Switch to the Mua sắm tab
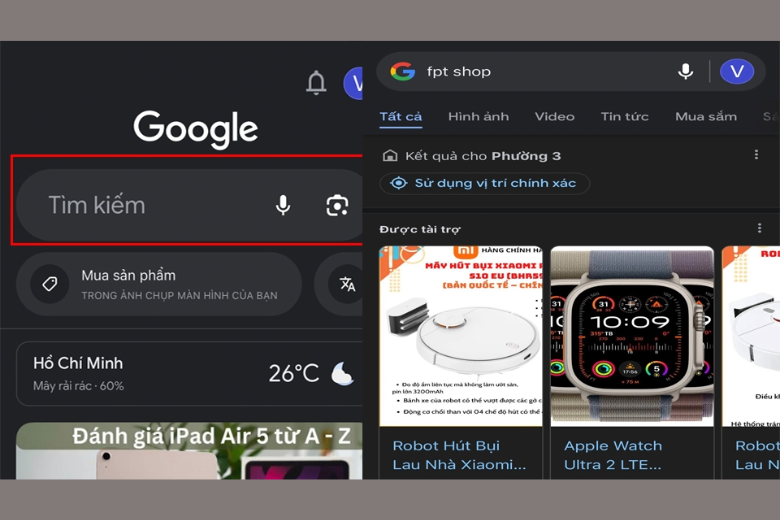 tap(706, 117)
